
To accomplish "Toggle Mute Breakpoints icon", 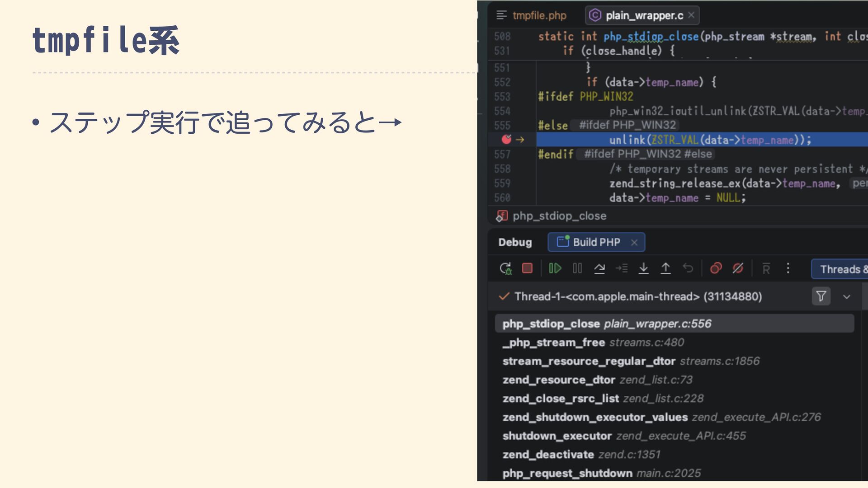I will click(x=738, y=268).
